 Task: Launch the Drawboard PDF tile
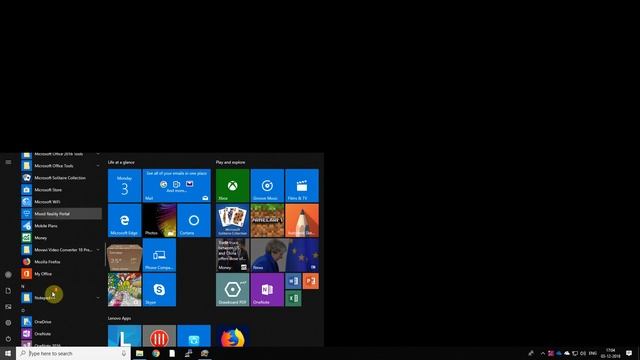point(233,290)
